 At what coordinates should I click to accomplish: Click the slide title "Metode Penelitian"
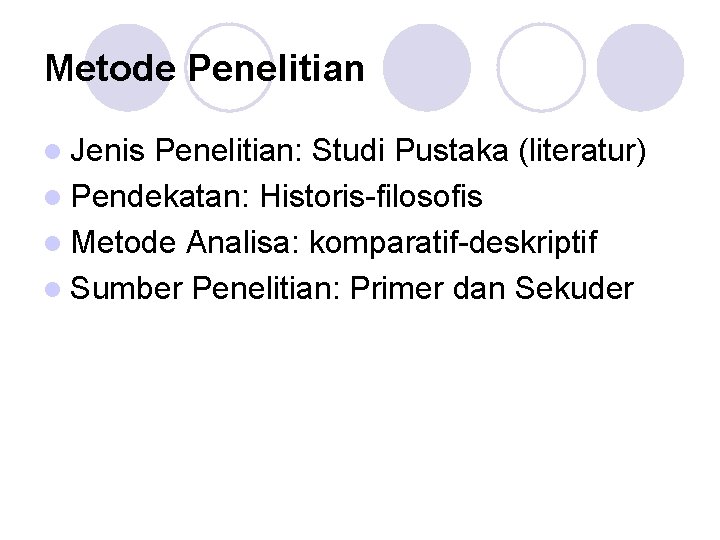[205, 68]
